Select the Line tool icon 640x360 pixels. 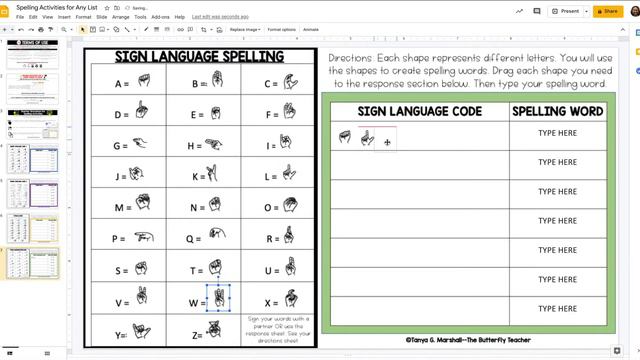[127, 30]
